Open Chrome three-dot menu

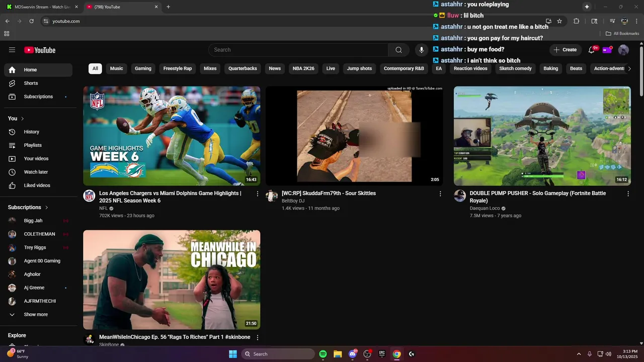click(x=636, y=21)
